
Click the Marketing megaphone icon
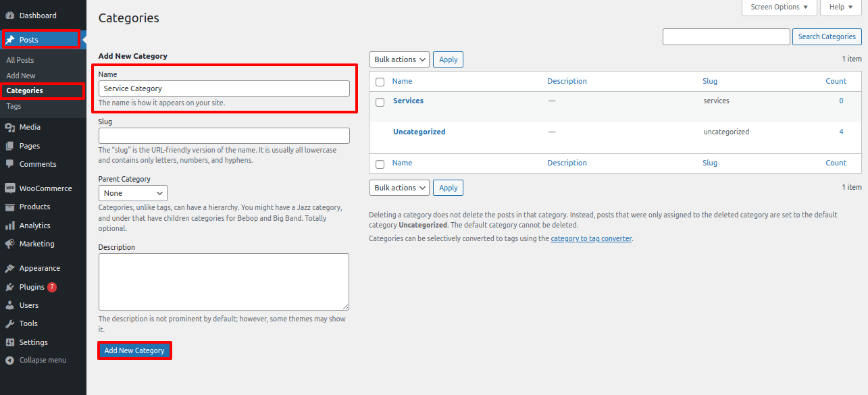[10, 244]
